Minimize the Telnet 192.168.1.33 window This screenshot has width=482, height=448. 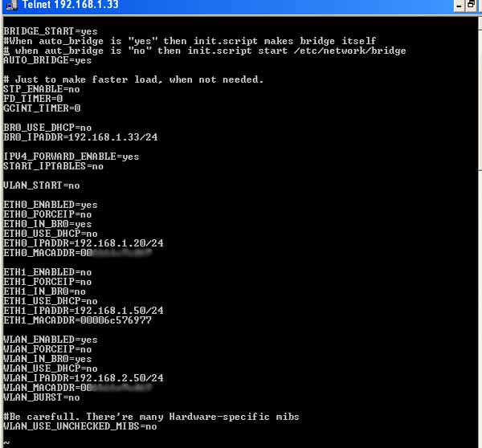[459, 6]
